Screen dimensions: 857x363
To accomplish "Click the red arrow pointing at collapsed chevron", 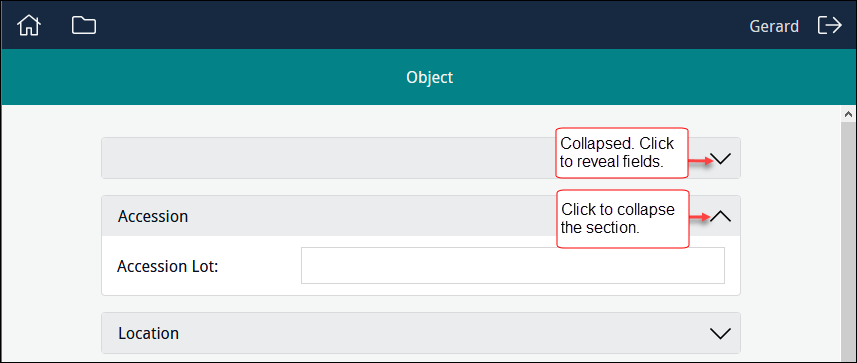I will [x=700, y=161].
